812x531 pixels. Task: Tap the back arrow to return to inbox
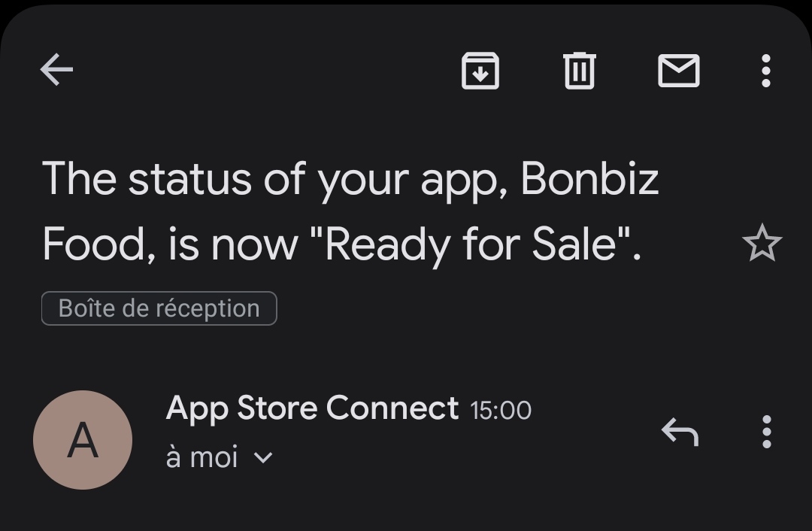[x=56, y=69]
